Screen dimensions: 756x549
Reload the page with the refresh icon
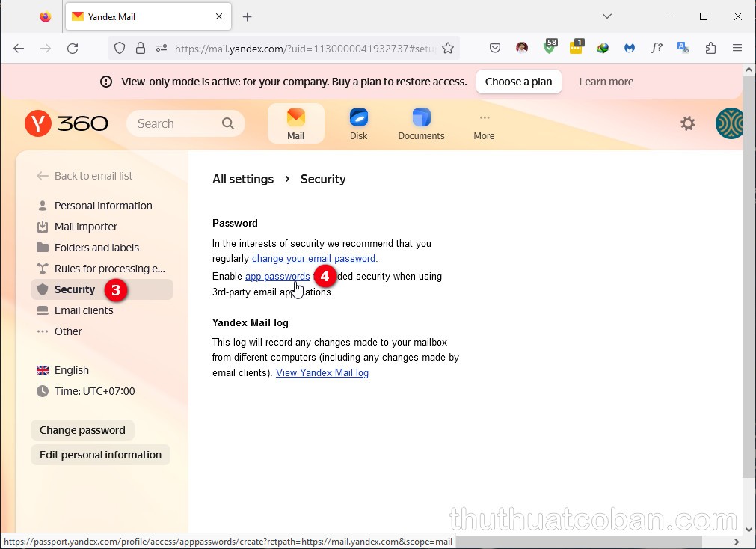pos(73,48)
